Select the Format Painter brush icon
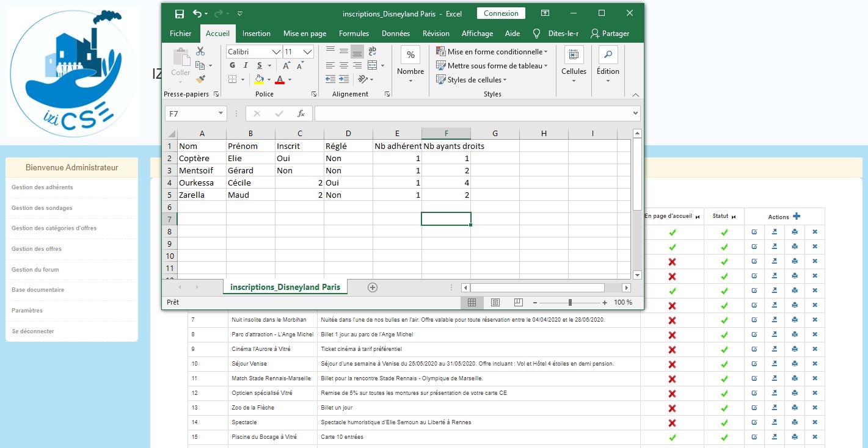 pos(200,79)
